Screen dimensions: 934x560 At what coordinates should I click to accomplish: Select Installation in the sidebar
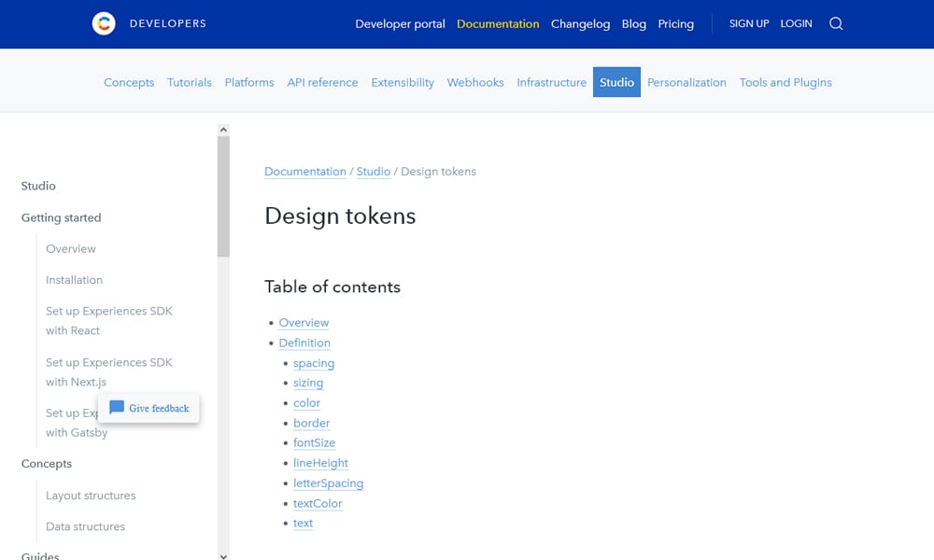[x=74, y=279]
